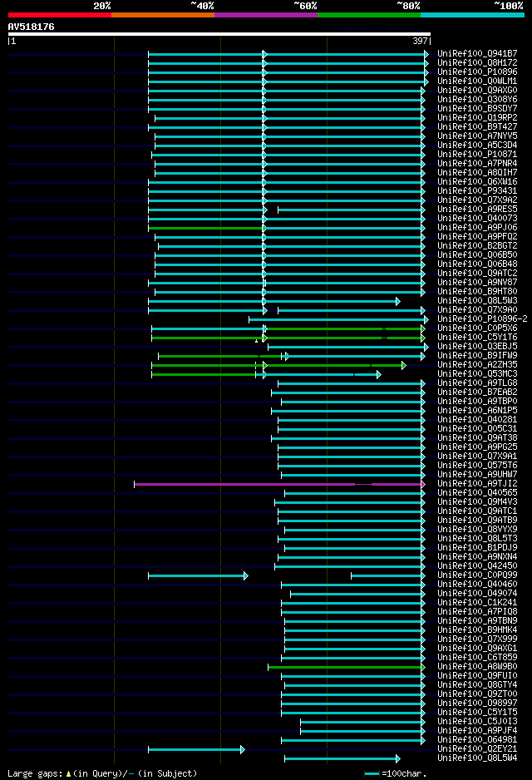Click hit label UniRef100_Q3EBJ5
The height and width of the screenshot is (780, 532).
point(477,346)
